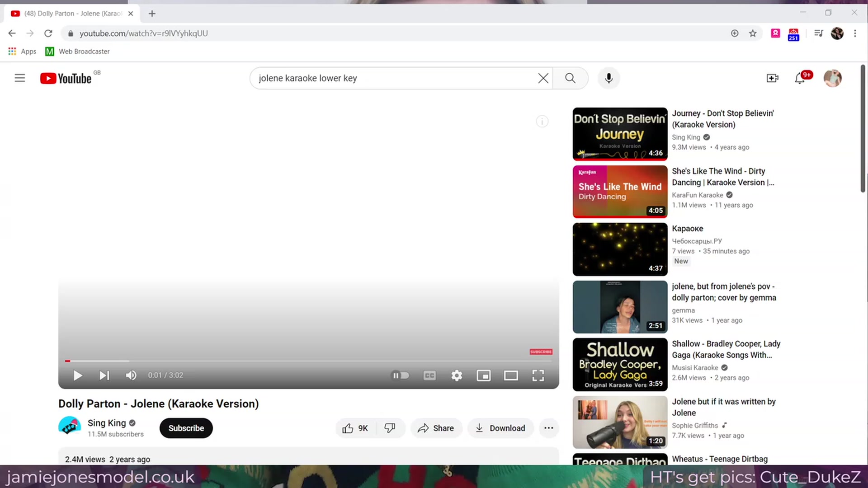Subscribe to the Sing King channel
This screenshot has width=868, height=488.
coord(186,428)
